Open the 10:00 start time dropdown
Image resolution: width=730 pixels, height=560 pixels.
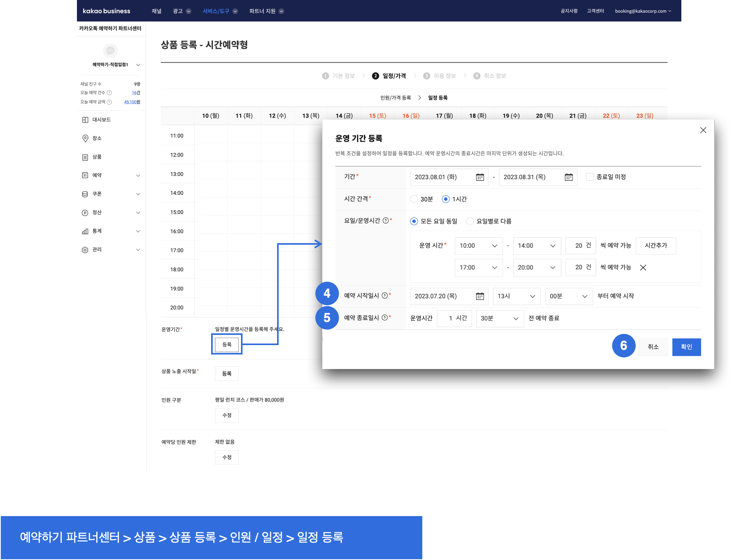[478, 246]
